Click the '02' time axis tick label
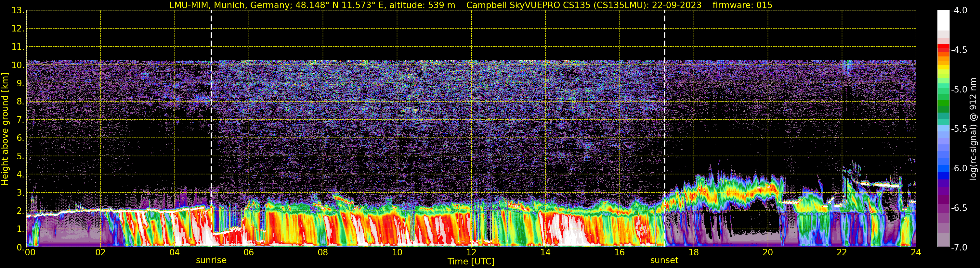The image size is (980, 268). coord(100,252)
